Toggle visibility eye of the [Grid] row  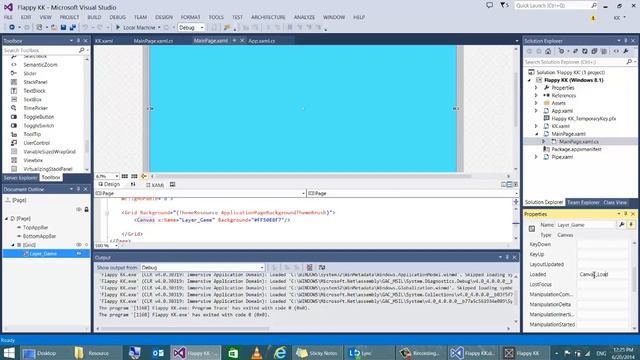(x=79, y=245)
